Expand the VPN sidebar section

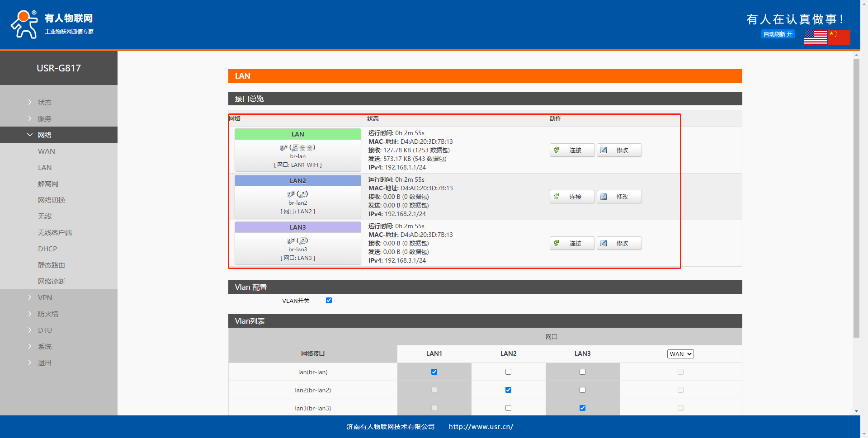45,297
